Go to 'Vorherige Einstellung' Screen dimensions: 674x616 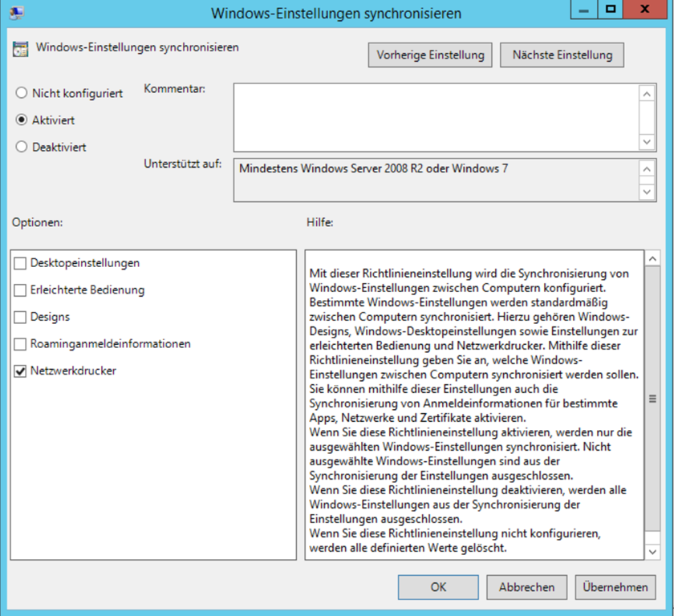tap(430, 55)
